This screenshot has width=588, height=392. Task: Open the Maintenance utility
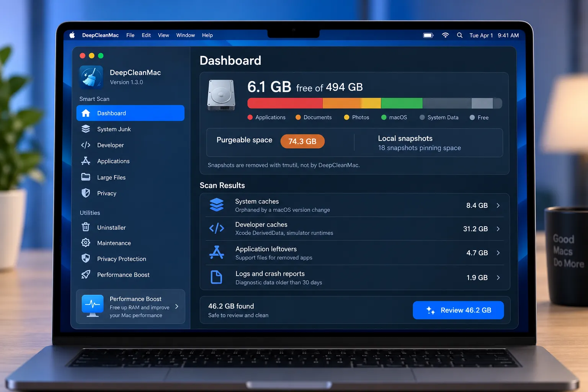pos(131,243)
